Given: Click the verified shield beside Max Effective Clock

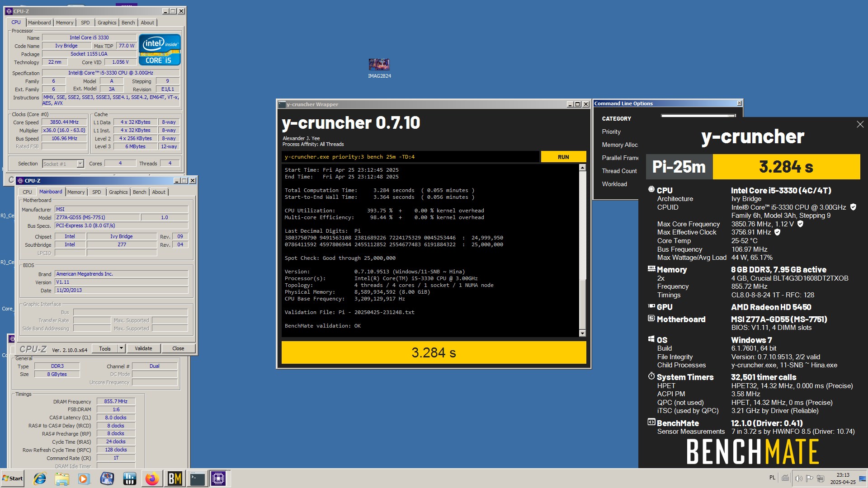Looking at the screenshot, I should click(778, 232).
